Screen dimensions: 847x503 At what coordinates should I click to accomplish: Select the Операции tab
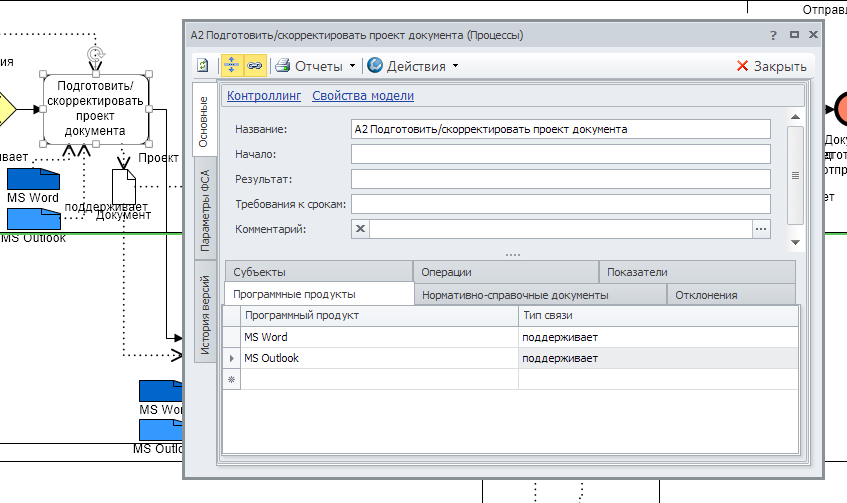[446, 272]
